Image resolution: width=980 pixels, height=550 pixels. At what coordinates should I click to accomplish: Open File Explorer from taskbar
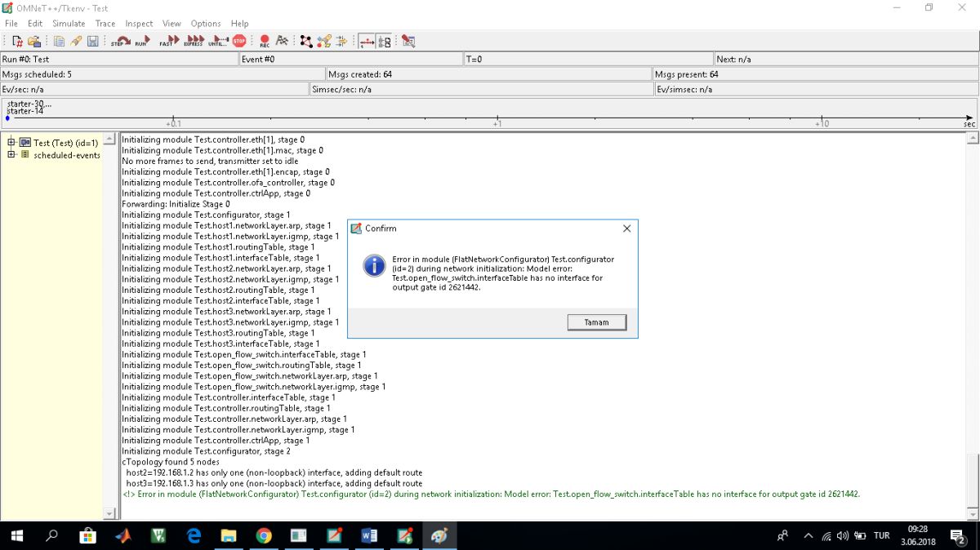pyautogui.click(x=228, y=536)
